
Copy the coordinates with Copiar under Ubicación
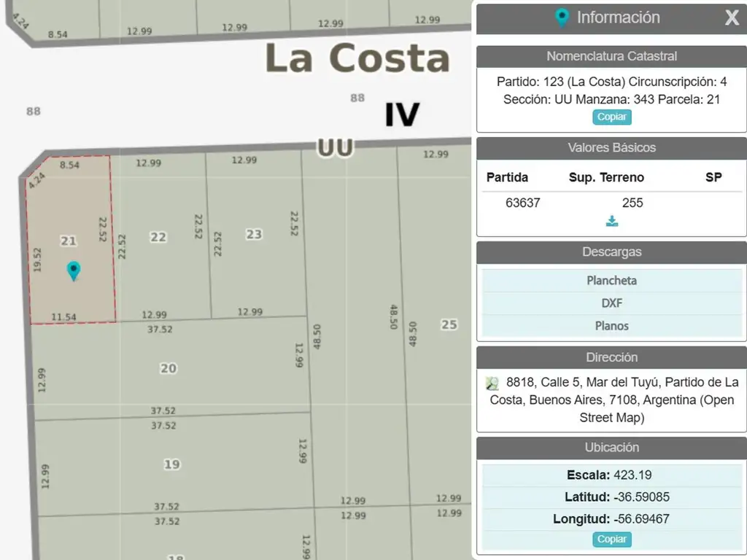[611, 539]
